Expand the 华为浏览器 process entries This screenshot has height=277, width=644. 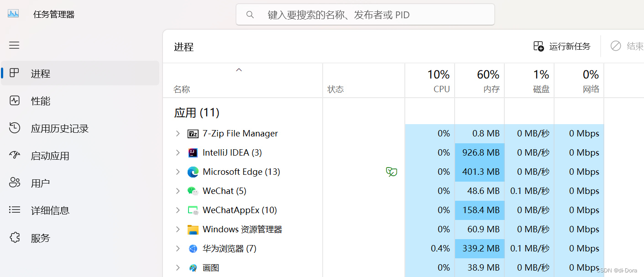[178, 248]
